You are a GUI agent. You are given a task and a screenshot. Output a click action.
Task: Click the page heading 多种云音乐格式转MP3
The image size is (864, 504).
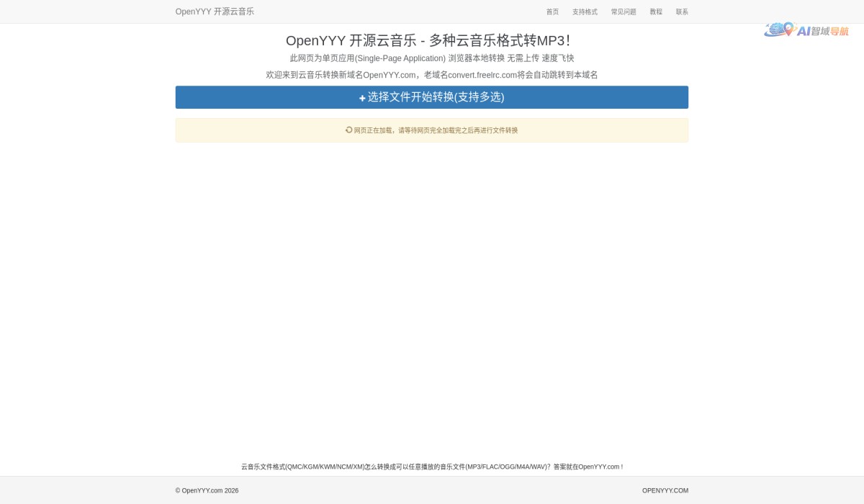click(432, 40)
